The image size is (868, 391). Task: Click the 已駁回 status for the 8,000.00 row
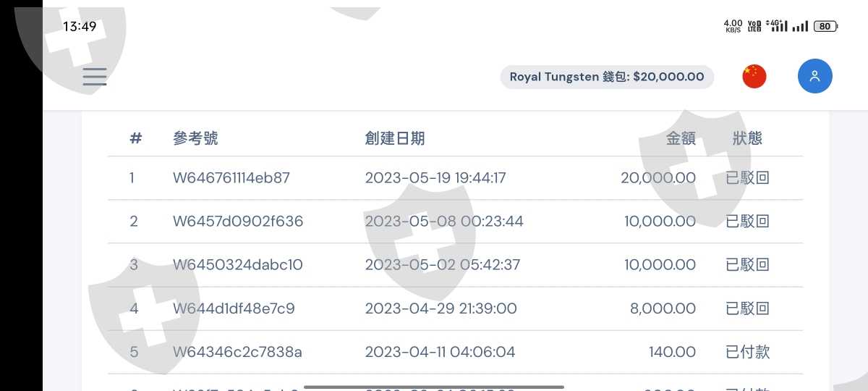point(747,308)
